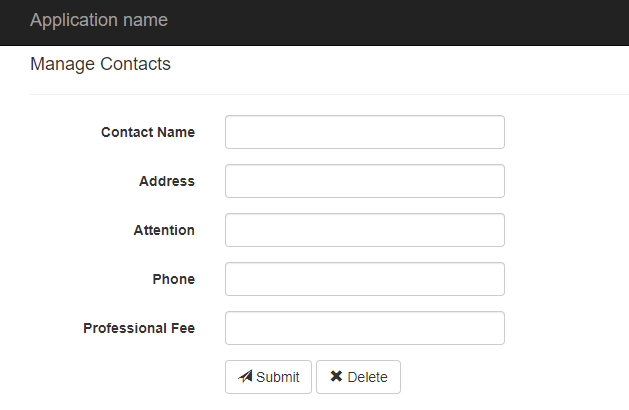Click the Manage Contacts heading

click(x=100, y=64)
